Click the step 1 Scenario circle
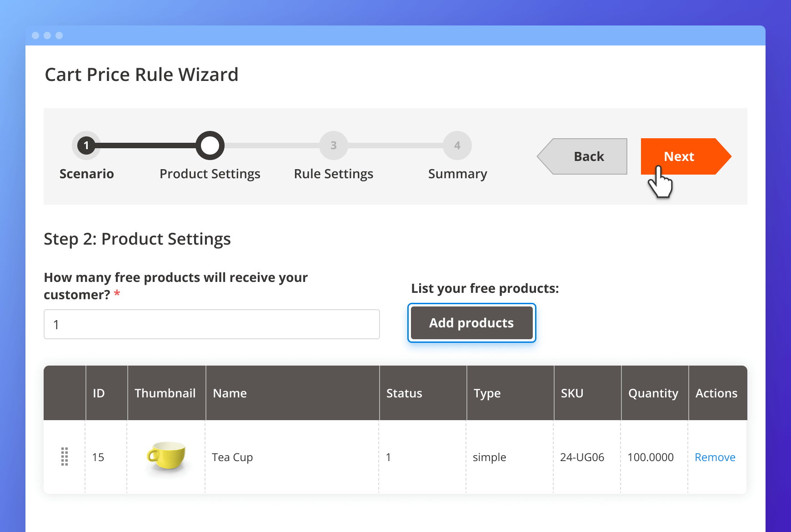Image resolution: width=791 pixels, height=532 pixels. (86, 146)
